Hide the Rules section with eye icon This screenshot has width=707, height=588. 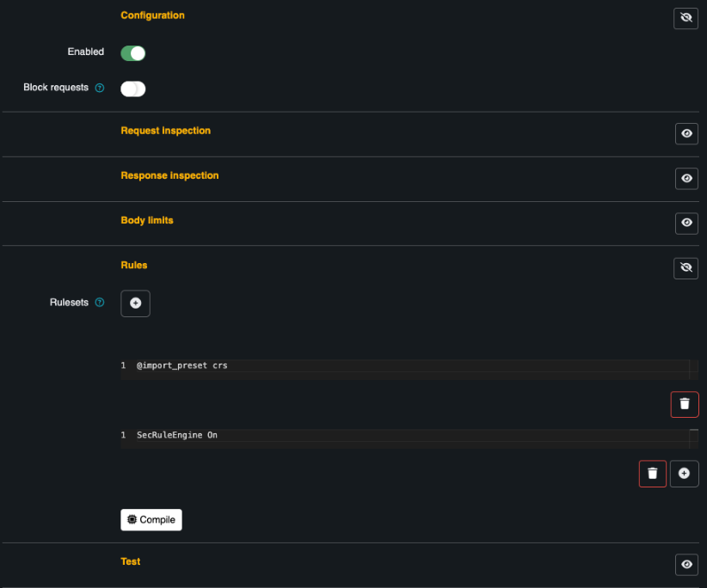pos(685,268)
